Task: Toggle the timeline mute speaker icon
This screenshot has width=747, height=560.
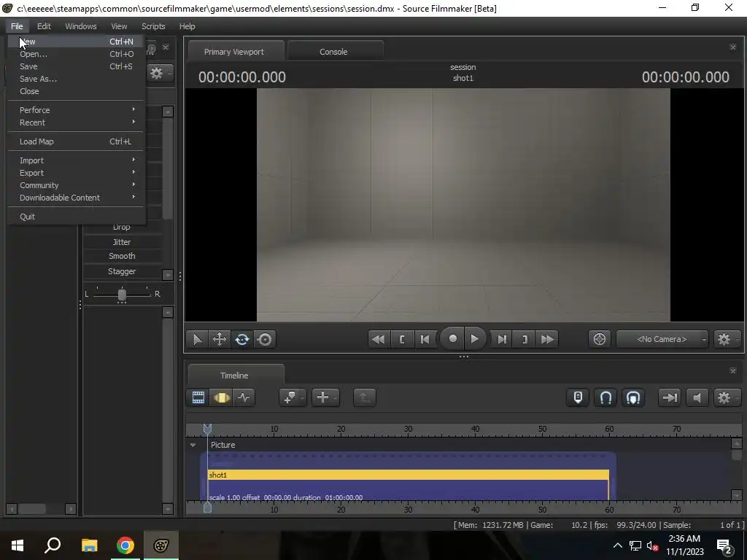Action: click(697, 397)
